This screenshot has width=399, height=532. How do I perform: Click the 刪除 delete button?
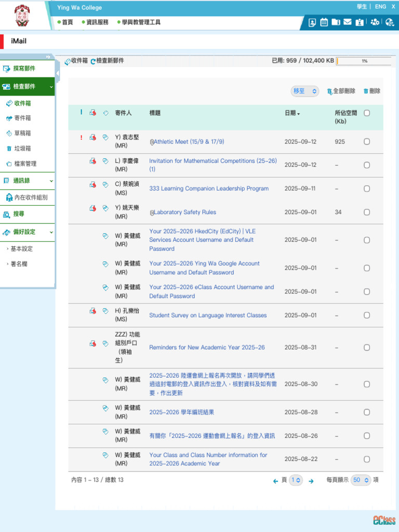372,91
